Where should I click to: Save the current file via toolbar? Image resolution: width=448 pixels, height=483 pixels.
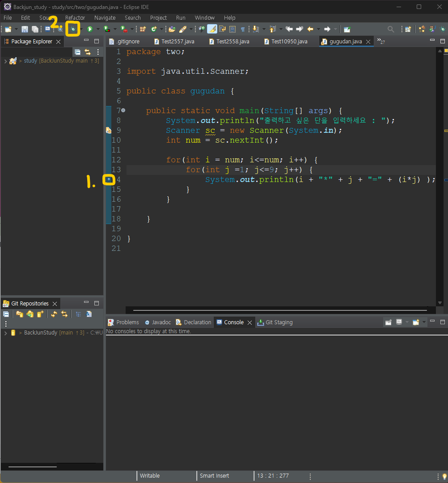pyautogui.click(x=25, y=29)
